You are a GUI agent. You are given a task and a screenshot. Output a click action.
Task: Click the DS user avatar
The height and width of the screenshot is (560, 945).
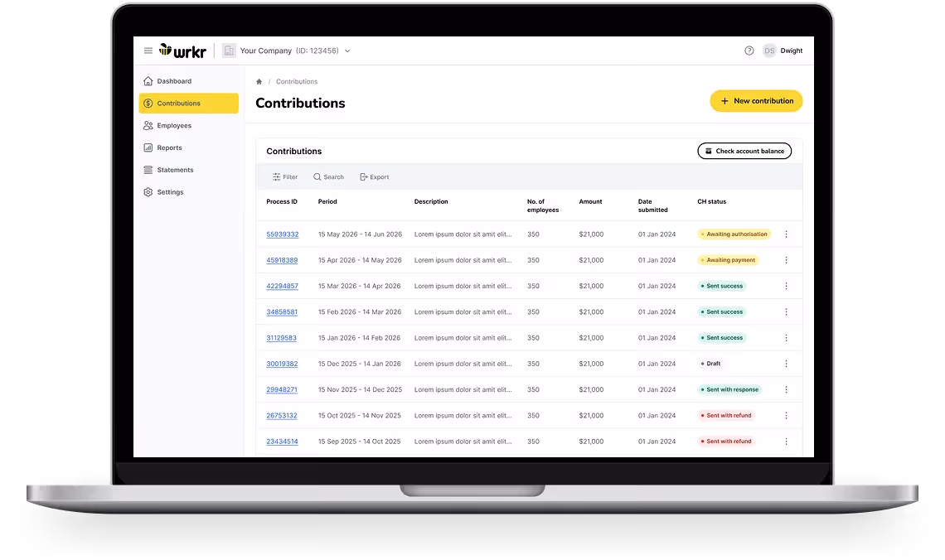click(769, 51)
